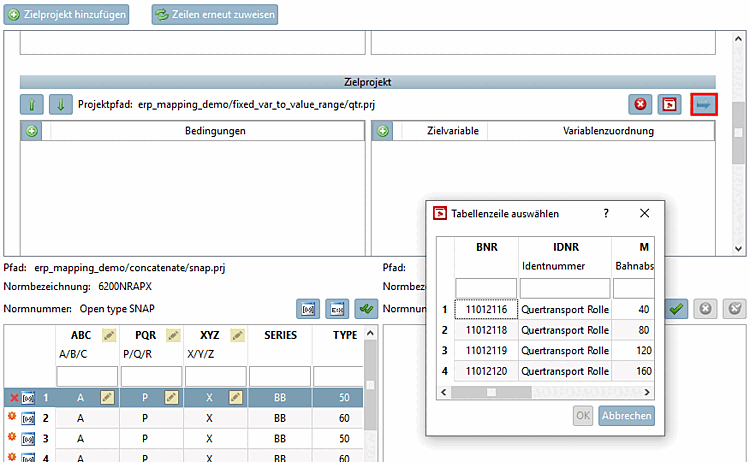Click the TYPE value 60 in source row 2
This screenshot has width=750, height=462.
(x=344, y=418)
